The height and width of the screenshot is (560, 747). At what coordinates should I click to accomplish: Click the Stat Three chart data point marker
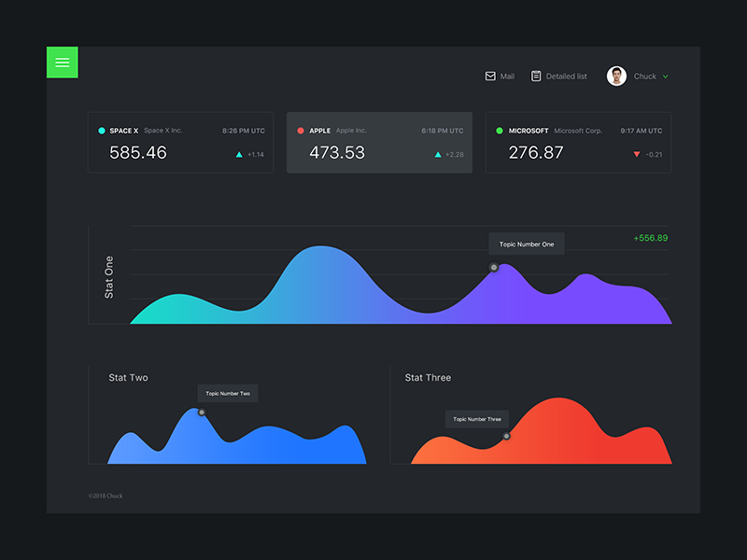pos(506,436)
